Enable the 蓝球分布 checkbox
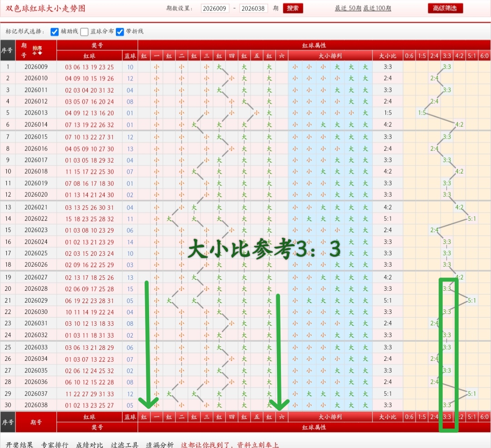 pos(83,32)
